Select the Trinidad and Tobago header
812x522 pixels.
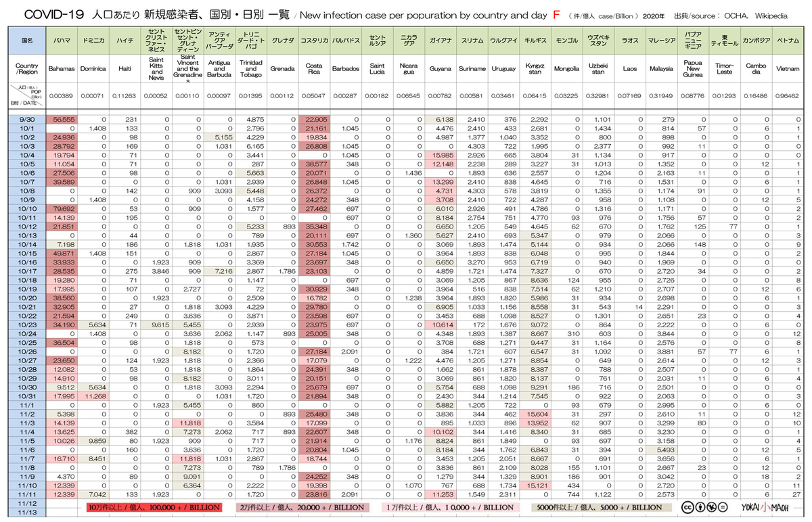click(x=250, y=69)
